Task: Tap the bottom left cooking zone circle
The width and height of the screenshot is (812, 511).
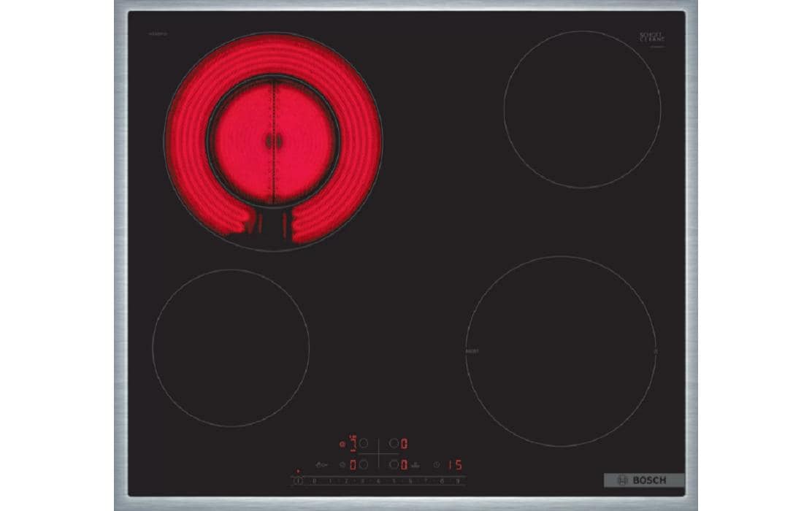Action: coord(231,347)
